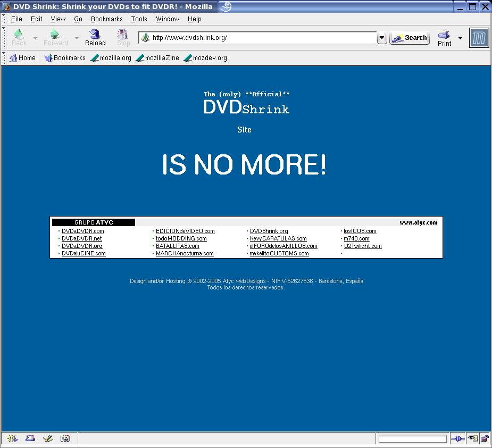Open the Edit menu
Image resolution: width=492 pixels, height=448 pixels.
click(36, 19)
